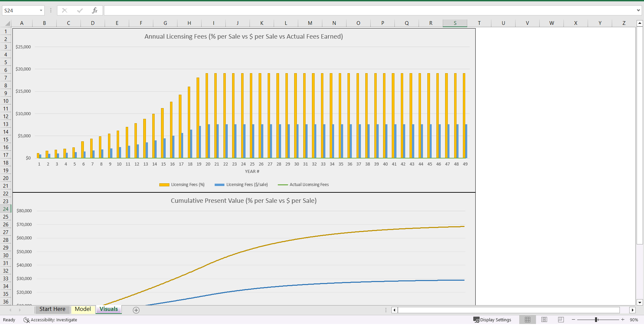Click the vertical scrollbar down arrow

pos(640,303)
